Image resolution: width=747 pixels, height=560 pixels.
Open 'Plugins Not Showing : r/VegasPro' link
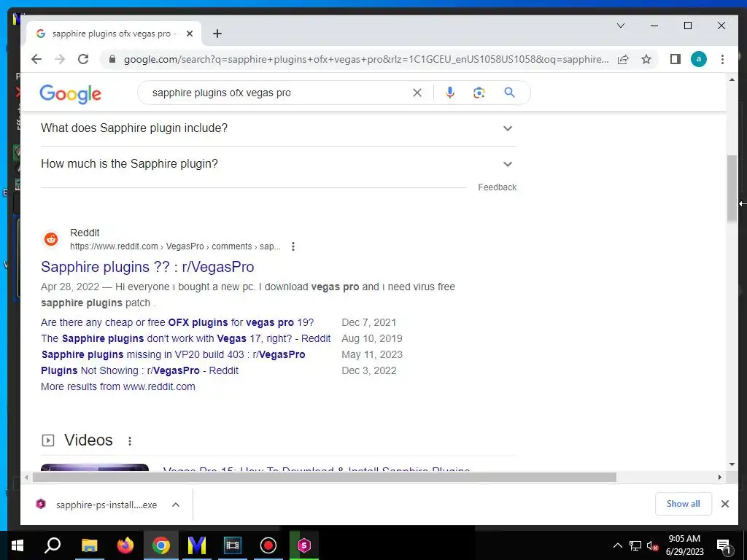coord(139,370)
